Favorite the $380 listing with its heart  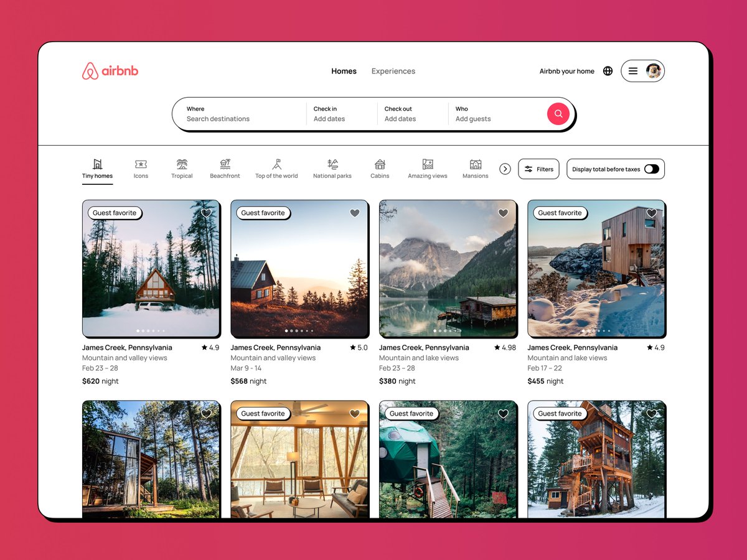pyautogui.click(x=504, y=213)
